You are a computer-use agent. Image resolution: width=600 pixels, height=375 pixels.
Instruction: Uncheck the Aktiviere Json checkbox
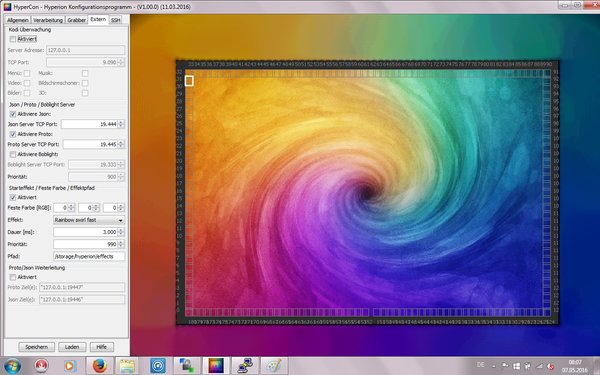click(13, 114)
